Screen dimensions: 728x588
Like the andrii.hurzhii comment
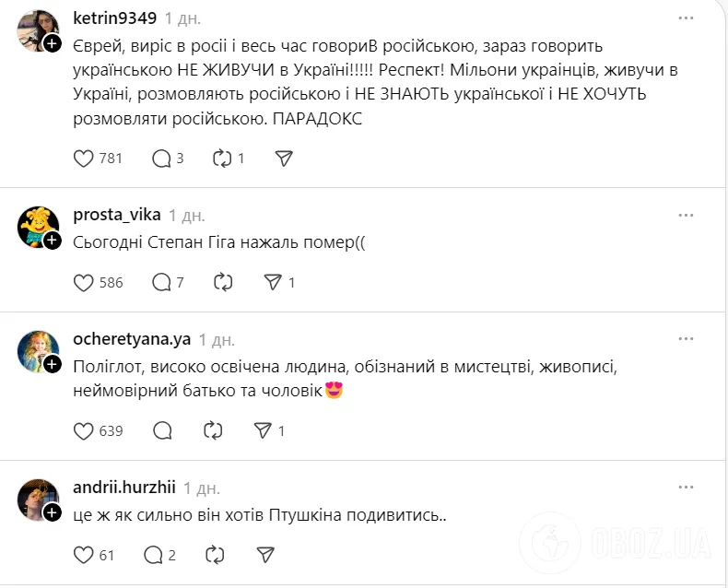(84, 555)
